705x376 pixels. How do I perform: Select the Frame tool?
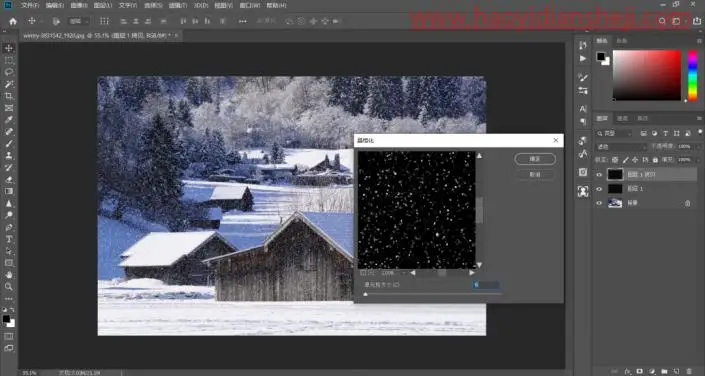click(x=9, y=108)
